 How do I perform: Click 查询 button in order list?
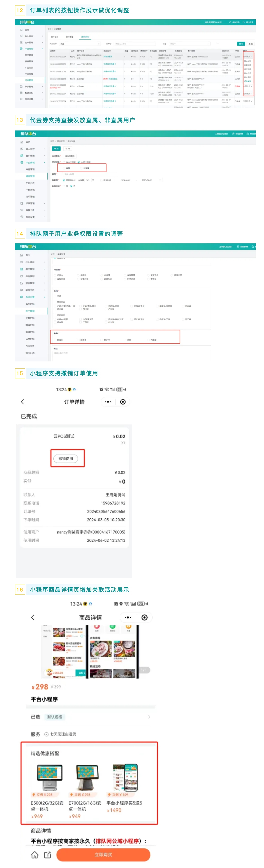tap(241, 44)
